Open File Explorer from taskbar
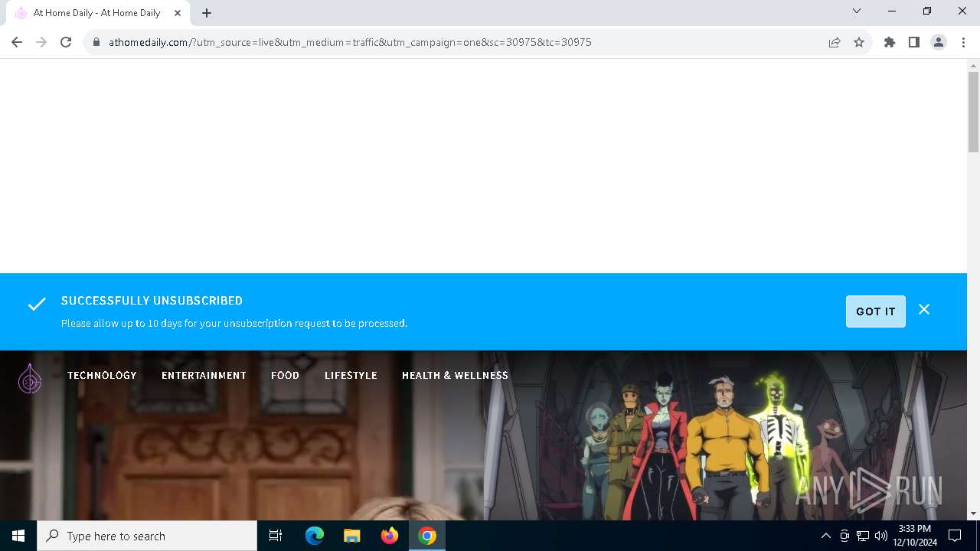This screenshot has width=980, height=551. [x=352, y=536]
